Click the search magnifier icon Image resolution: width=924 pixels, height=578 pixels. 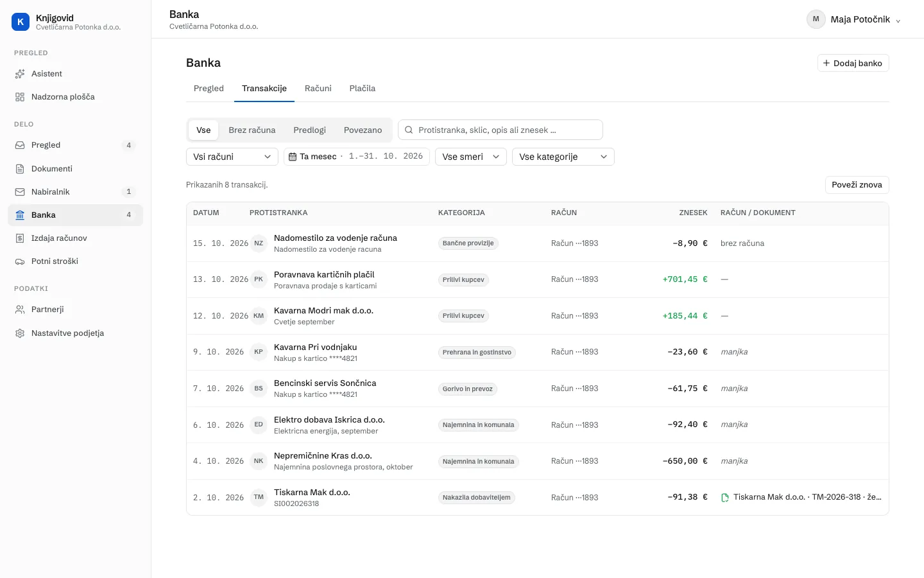click(409, 130)
